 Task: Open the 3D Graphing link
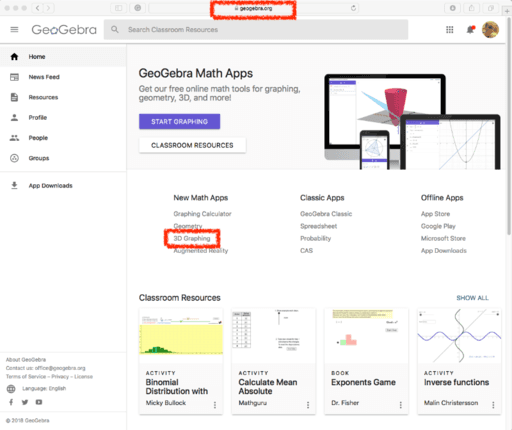pyautogui.click(x=192, y=238)
